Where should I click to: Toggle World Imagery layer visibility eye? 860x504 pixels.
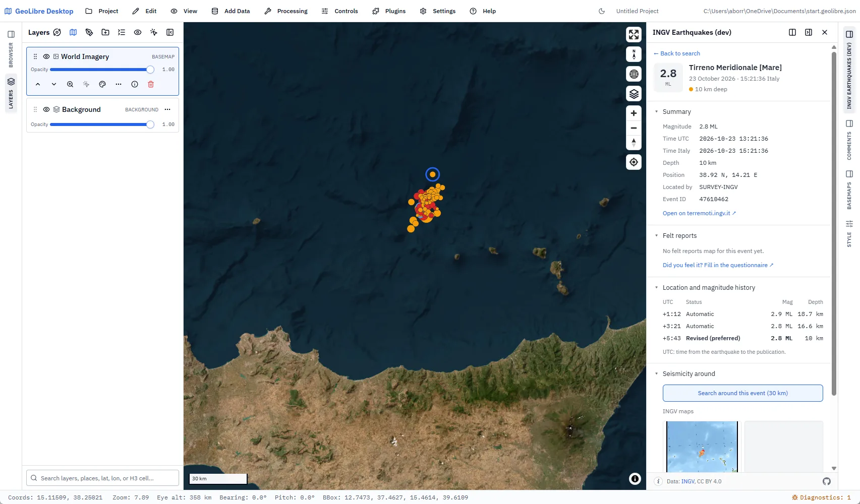click(46, 56)
